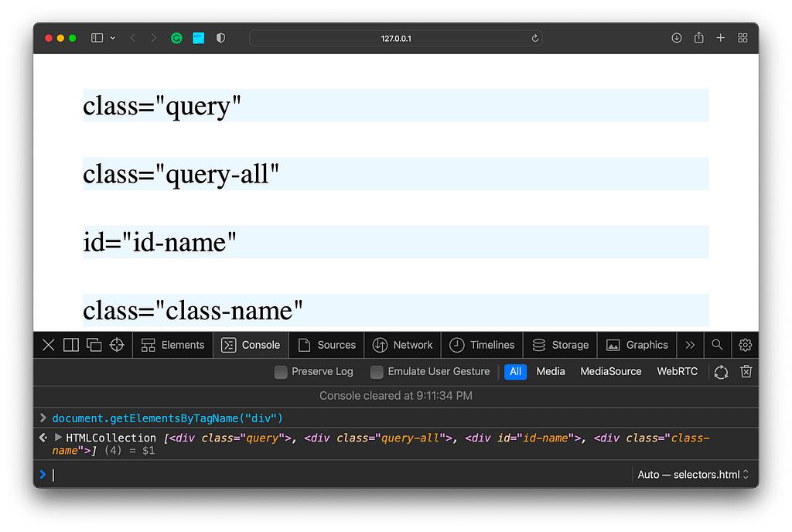Viewport: 792px width, 532px height.
Task: Select the All console filter
Action: [515, 372]
